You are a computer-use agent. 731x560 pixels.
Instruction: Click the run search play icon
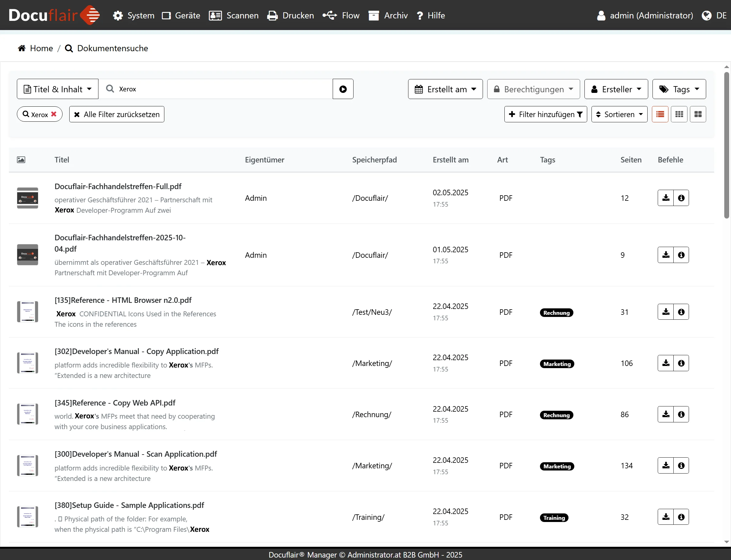tap(343, 89)
